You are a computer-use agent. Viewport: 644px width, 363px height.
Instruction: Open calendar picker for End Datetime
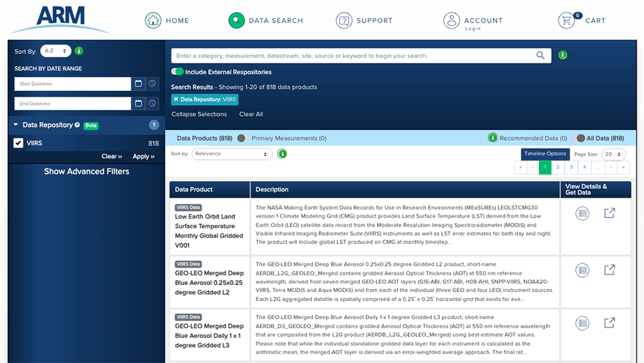tap(138, 103)
